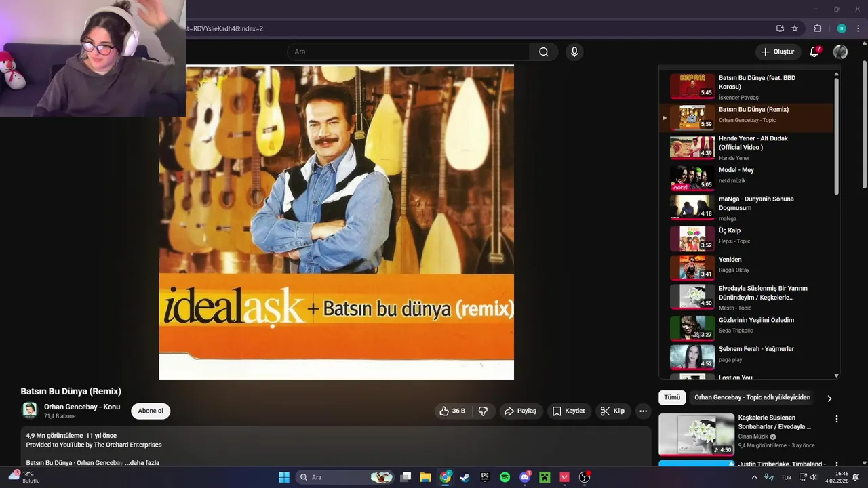Pick Üç Kalp by Hepsi in playlist
The height and width of the screenshot is (488, 868).
pyautogui.click(x=746, y=238)
